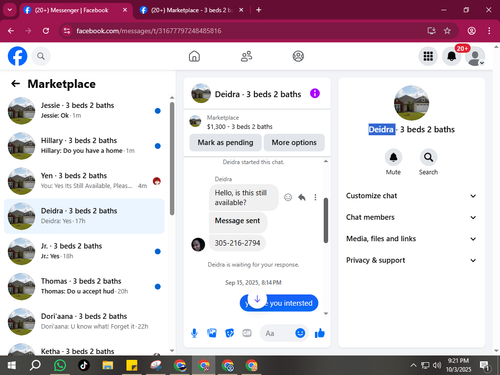Click the install app icon in address bar
The width and height of the screenshot is (500, 375).
pyautogui.click(x=432, y=31)
